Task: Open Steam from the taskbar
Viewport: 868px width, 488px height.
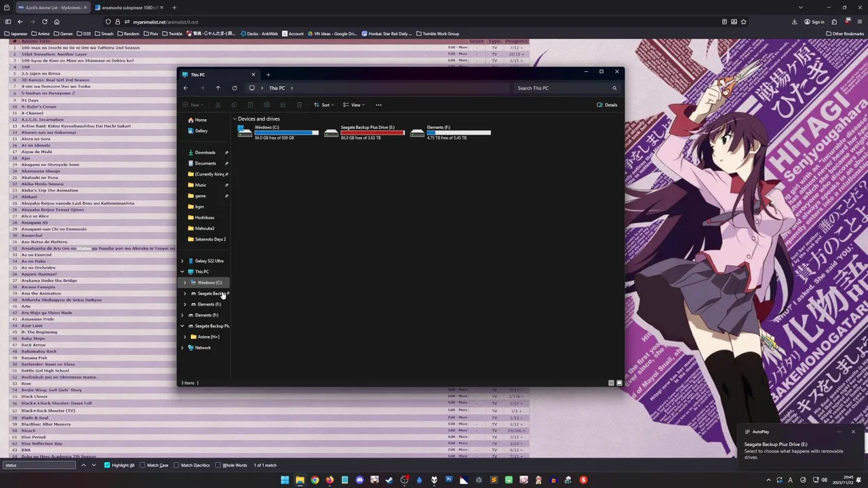Action: 389,480
